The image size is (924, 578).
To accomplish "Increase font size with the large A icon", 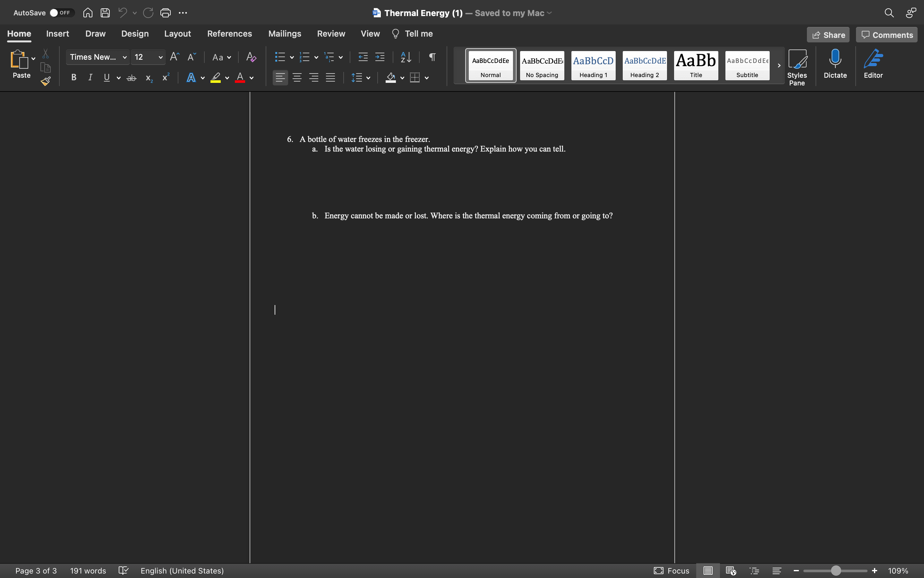I will 175,57.
